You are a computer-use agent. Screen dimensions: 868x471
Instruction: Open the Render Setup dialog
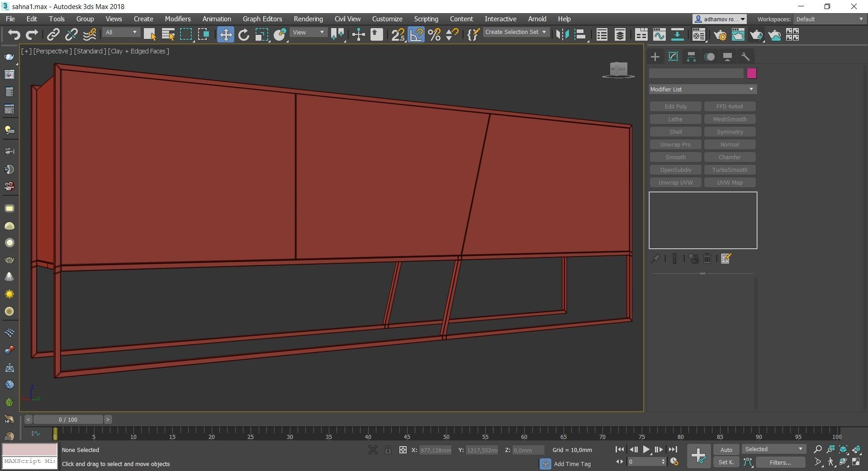coord(720,35)
